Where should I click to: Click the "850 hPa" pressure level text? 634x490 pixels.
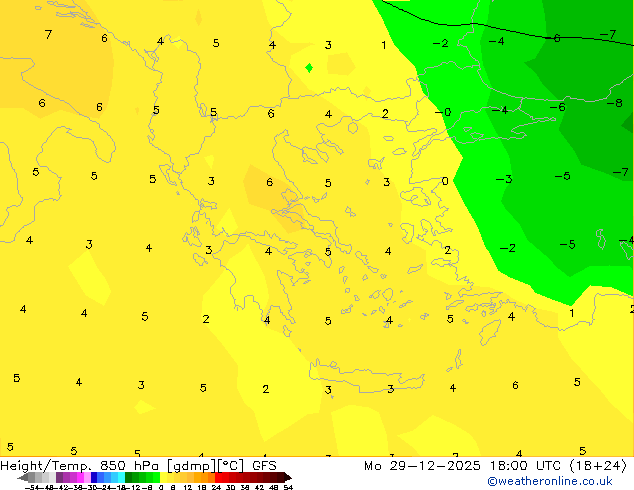(x=129, y=466)
